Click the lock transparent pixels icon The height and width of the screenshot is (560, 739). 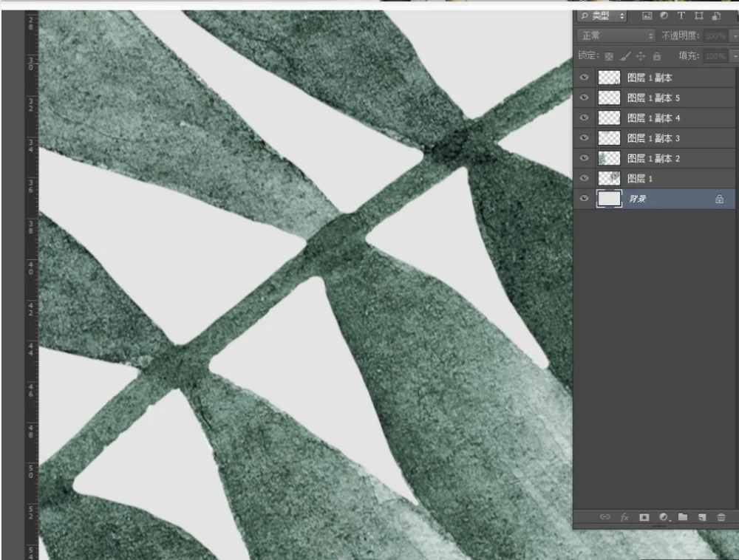coord(609,57)
